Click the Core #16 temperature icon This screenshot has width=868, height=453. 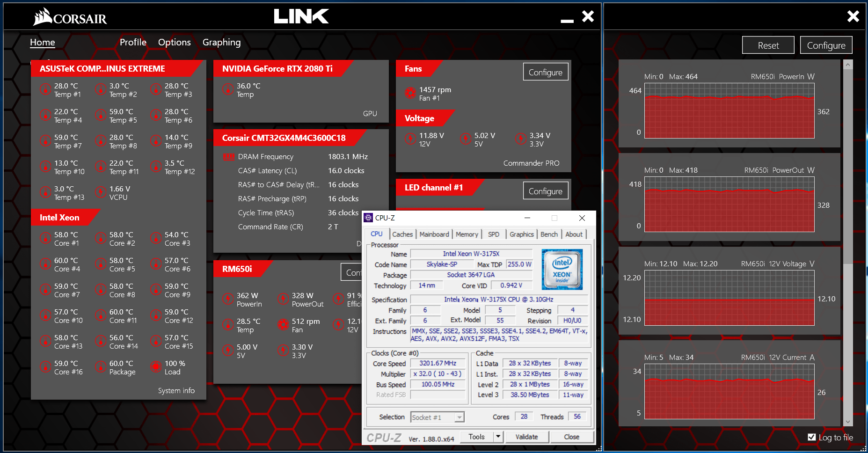tap(45, 366)
